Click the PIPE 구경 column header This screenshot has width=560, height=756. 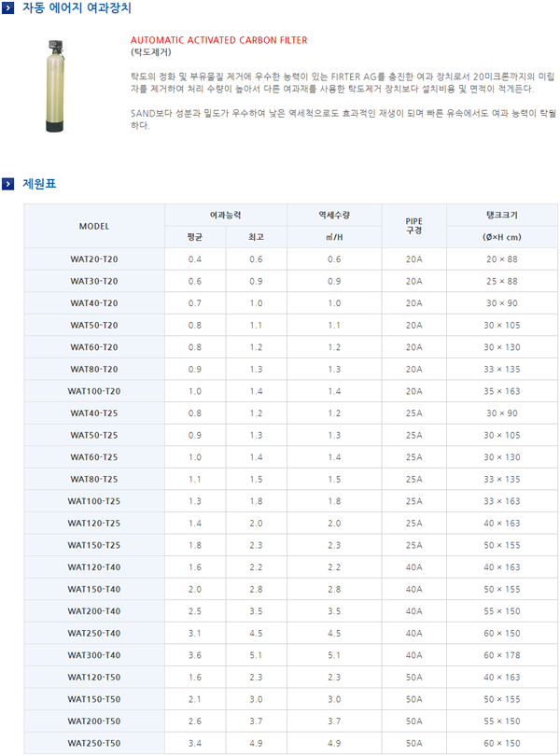(x=413, y=226)
